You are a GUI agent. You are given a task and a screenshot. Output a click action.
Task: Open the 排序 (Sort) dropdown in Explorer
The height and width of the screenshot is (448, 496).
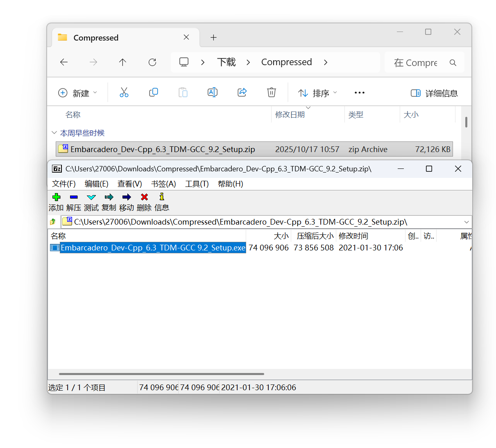click(317, 93)
